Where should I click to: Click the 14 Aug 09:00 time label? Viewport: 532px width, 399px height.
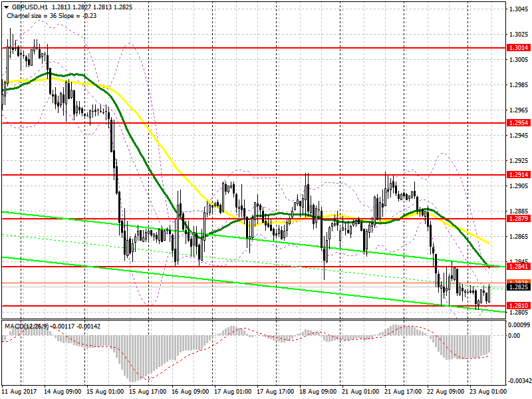[63, 392]
